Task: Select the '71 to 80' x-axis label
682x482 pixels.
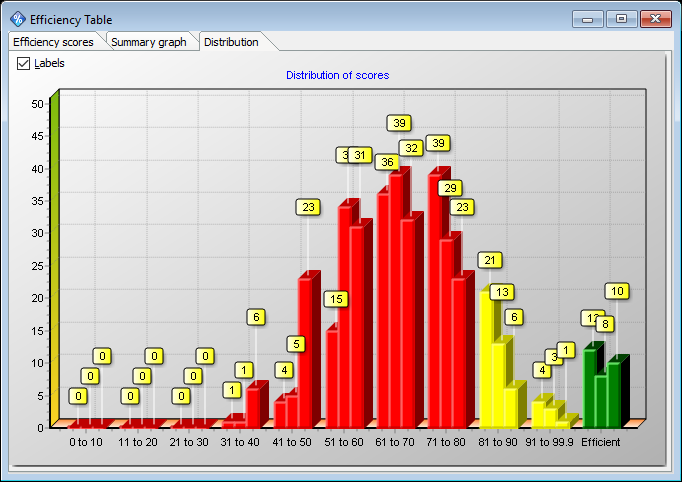Action: click(447, 441)
